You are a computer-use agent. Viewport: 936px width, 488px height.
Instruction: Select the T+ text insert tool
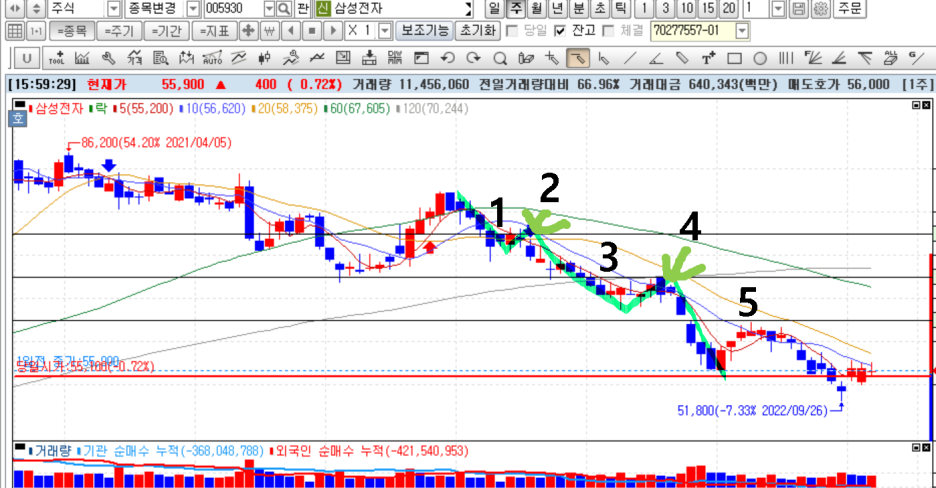[x=708, y=58]
